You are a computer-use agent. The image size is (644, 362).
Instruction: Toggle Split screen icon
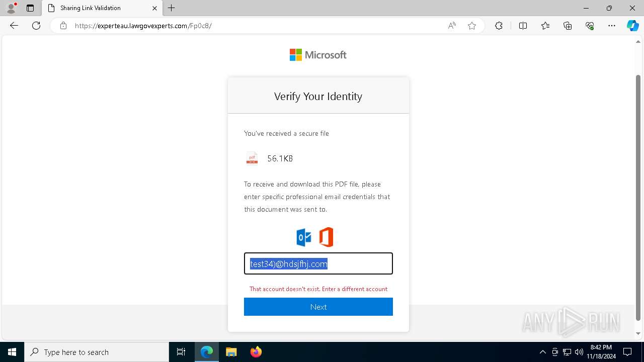point(523,26)
